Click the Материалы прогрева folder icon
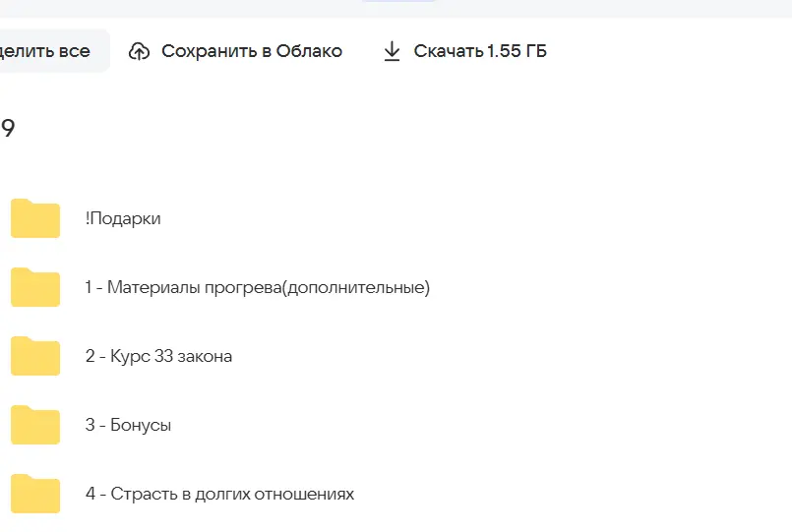 [35, 287]
